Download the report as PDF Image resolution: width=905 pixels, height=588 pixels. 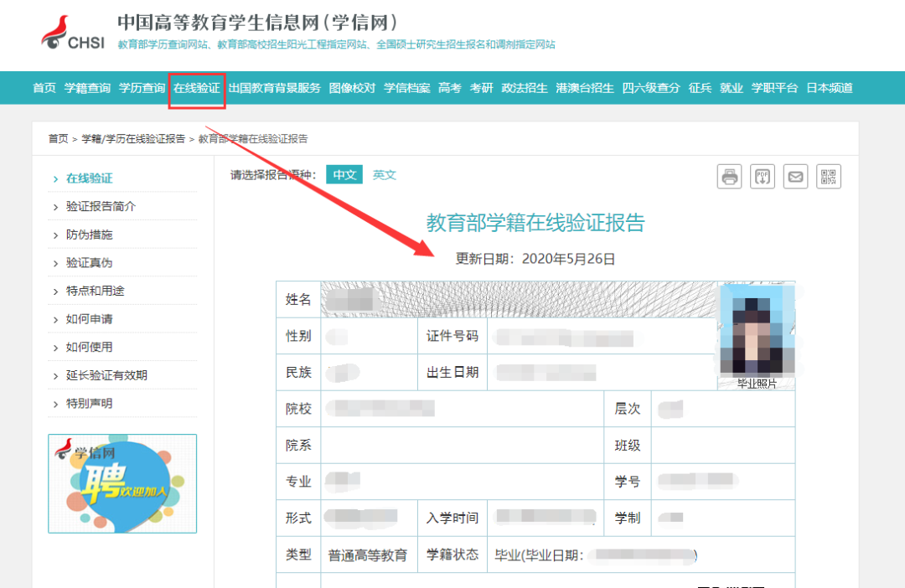763,177
